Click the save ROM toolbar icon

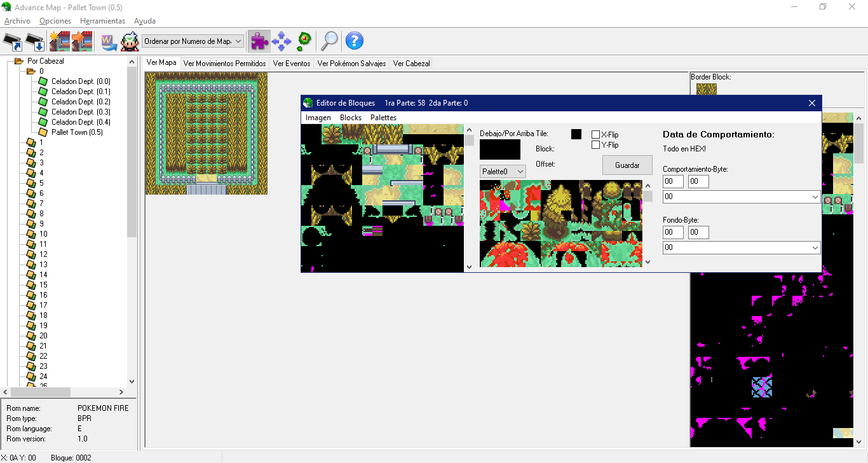(x=34, y=41)
